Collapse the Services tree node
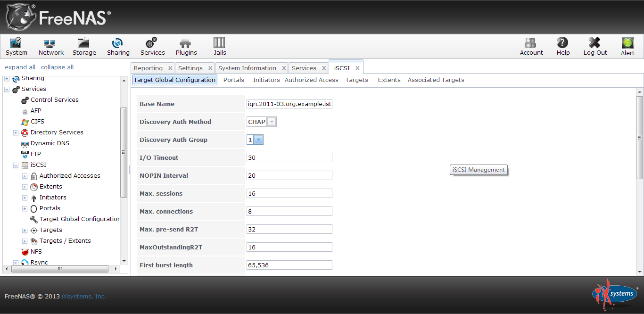This screenshot has height=314, width=644. click(7, 89)
